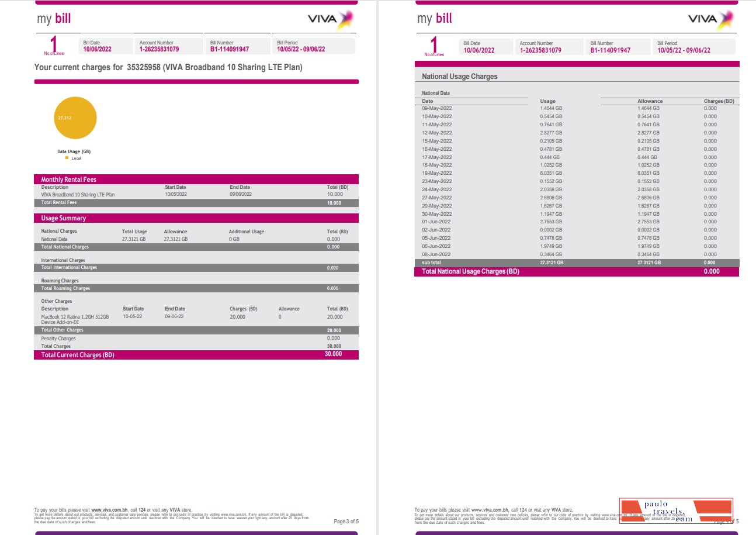Expand the Usage Summary section
The width and height of the screenshot is (756, 535).
(x=63, y=218)
